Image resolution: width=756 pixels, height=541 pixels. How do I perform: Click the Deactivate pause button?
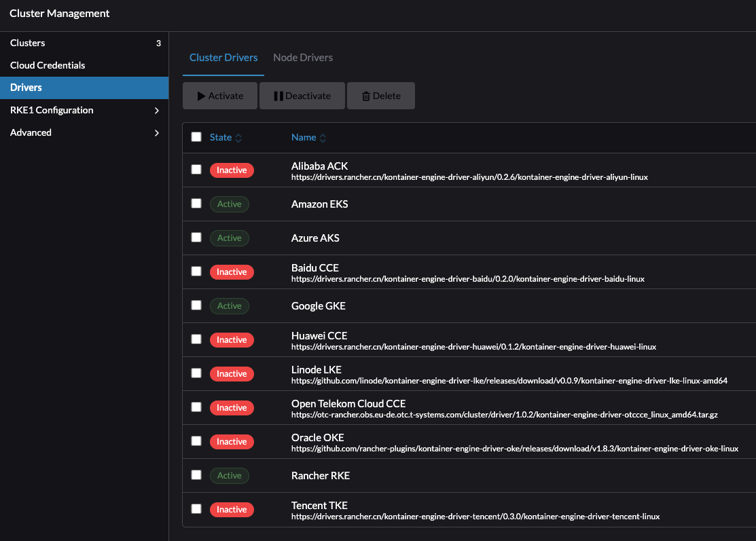[302, 96]
